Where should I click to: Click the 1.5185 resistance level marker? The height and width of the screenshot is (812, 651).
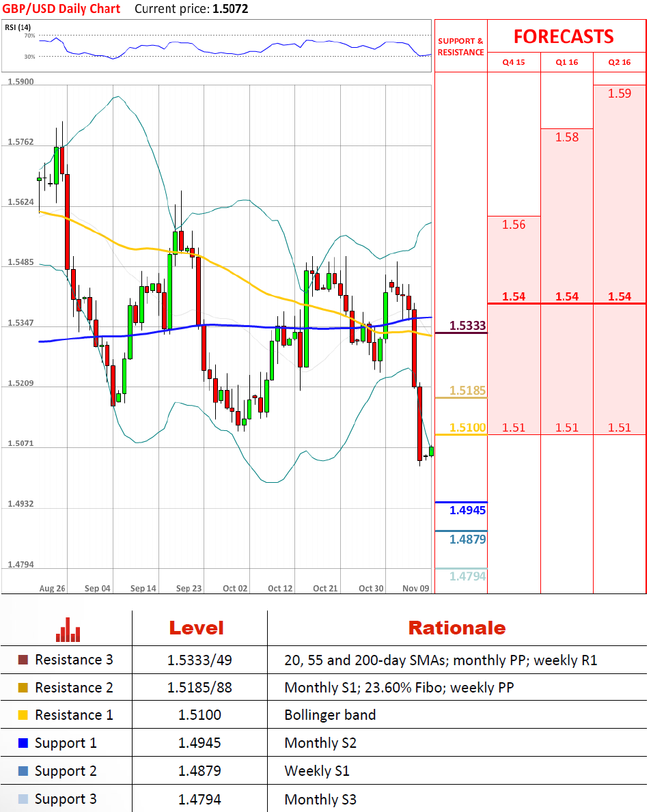click(467, 391)
